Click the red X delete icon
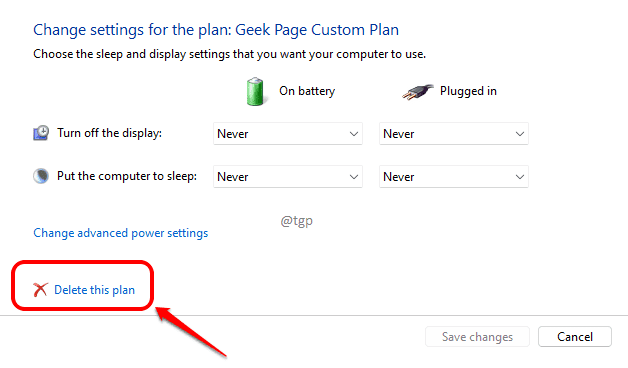This screenshot has width=628, height=368. [40, 290]
